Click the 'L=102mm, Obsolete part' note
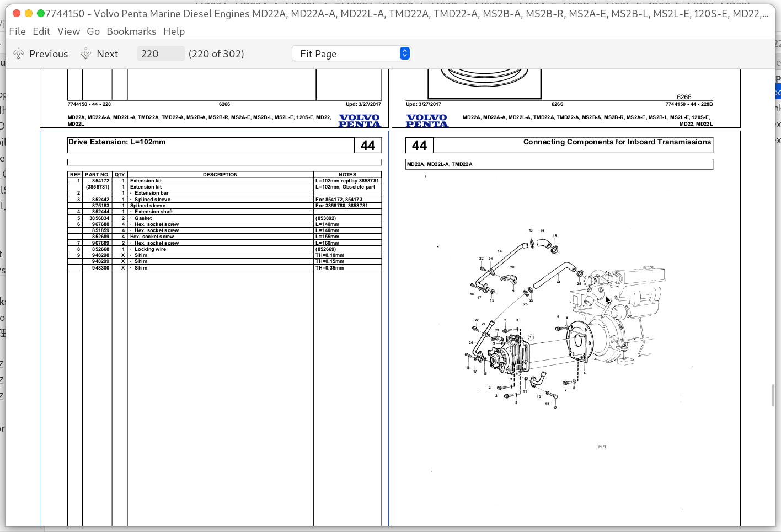This screenshot has height=532, width=781. (345, 187)
